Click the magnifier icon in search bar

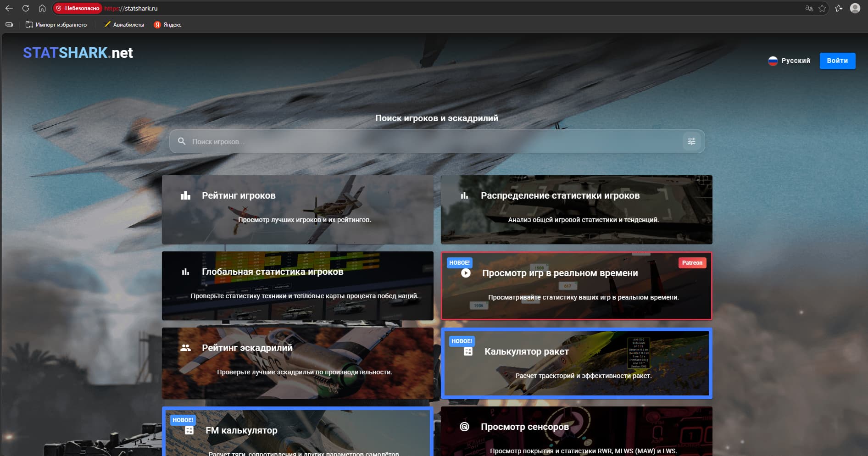tap(182, 141)
